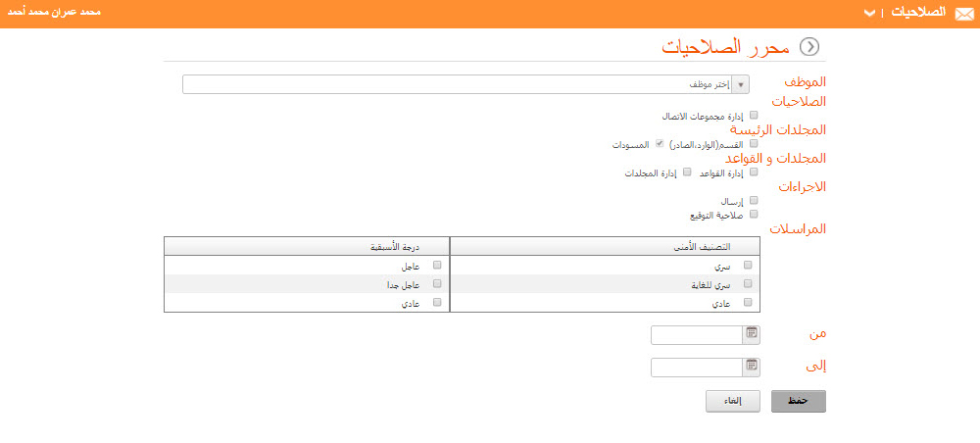Tick the القسم(الوارد،الصادر) checkbox
980x443 pixels.
[754, 143]
